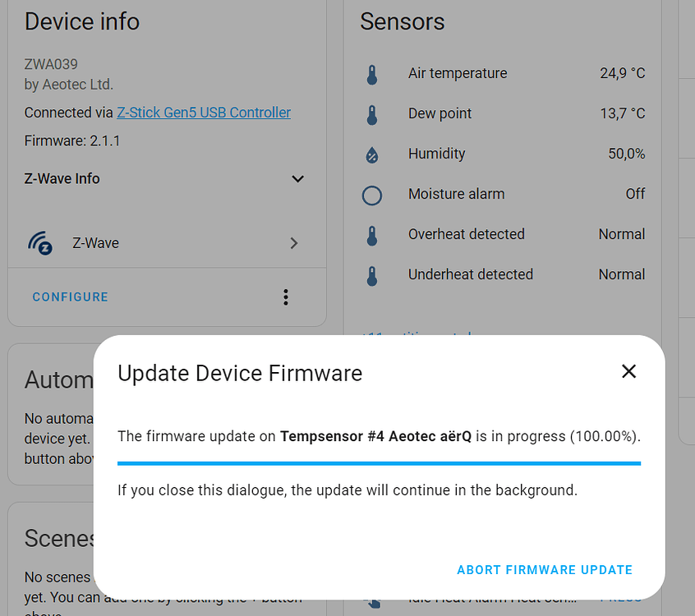695x616 pixels.
Task: Click the Overheat detected sensor icon
Action: coord(372,234)
